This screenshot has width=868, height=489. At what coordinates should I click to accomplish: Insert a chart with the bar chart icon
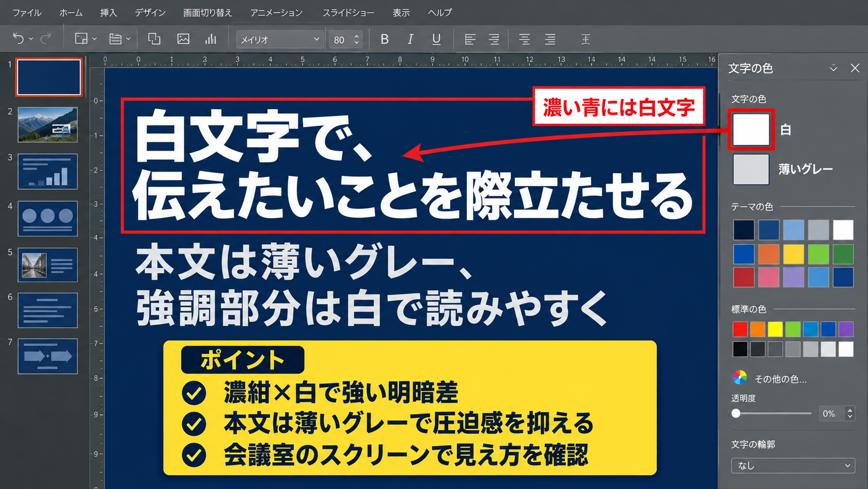click(x=211, y=38)
